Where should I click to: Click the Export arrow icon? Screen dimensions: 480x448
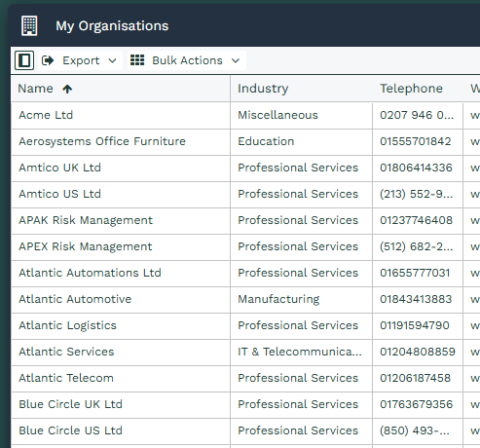(48, 60)
